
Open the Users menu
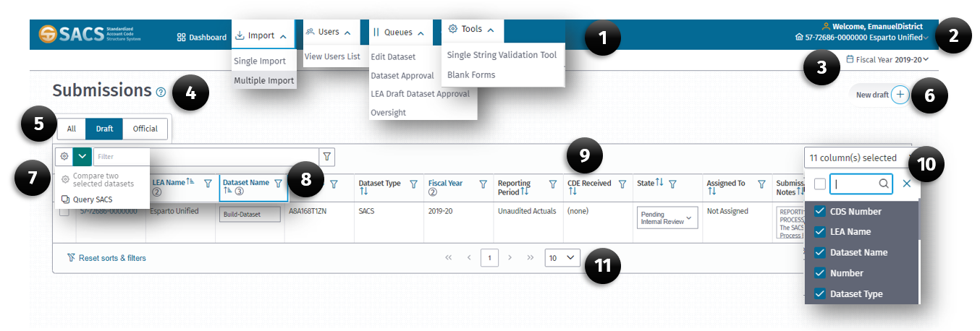[329, 32]
